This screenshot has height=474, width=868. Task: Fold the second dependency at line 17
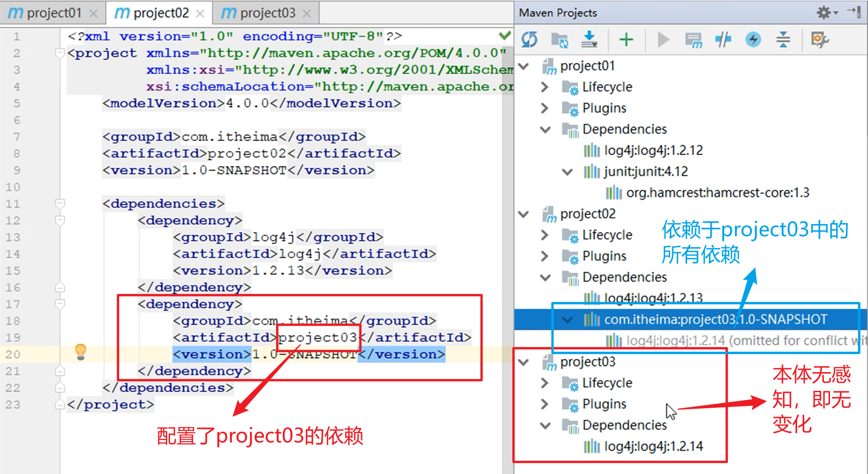point(60,304)
